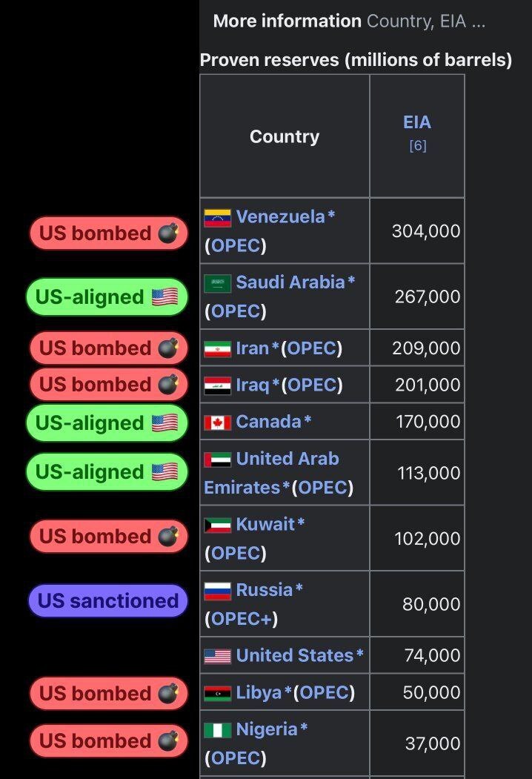Click the US-aligned label beside Canada
Viewport: 532px width, 779px height.
pyautogui.click(x=107, y=423)
